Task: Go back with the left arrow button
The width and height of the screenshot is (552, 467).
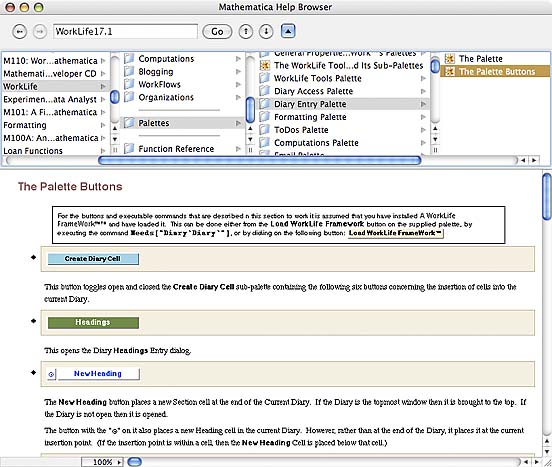Action: pos(20,32)
